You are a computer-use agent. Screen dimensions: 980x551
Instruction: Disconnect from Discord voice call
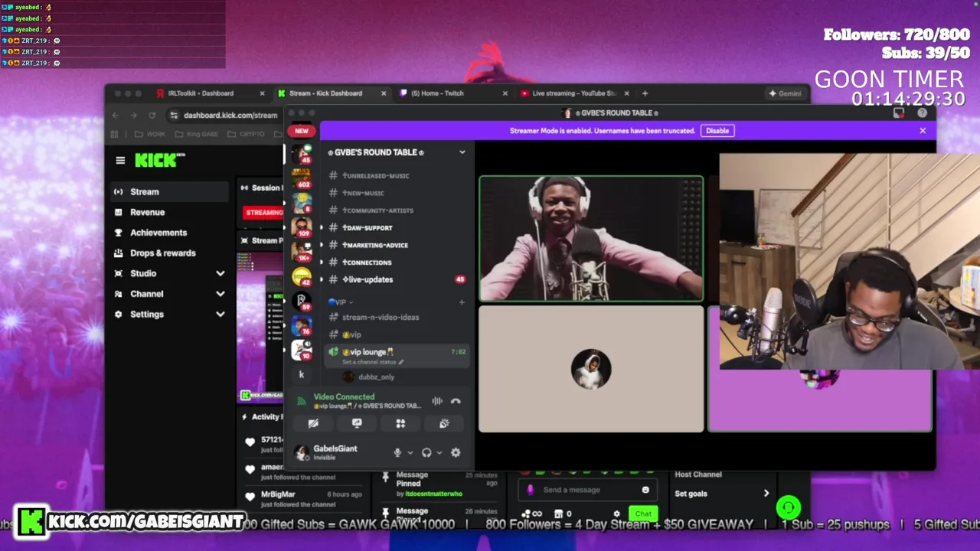tap(456, 401)
